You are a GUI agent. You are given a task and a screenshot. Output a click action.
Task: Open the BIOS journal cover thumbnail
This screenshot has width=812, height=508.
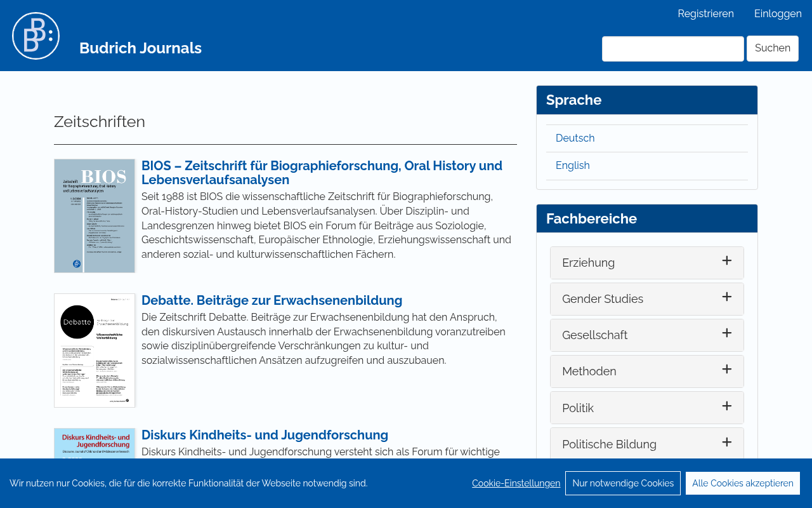point(95,216)
